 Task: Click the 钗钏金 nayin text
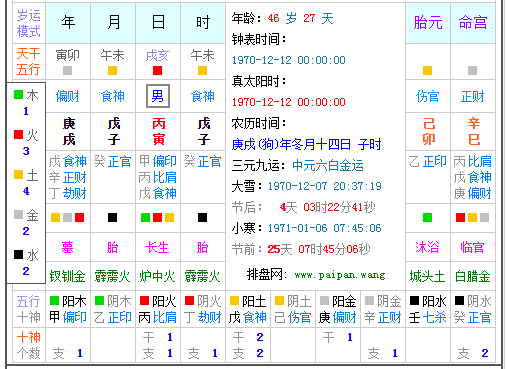tap(68, 276)
